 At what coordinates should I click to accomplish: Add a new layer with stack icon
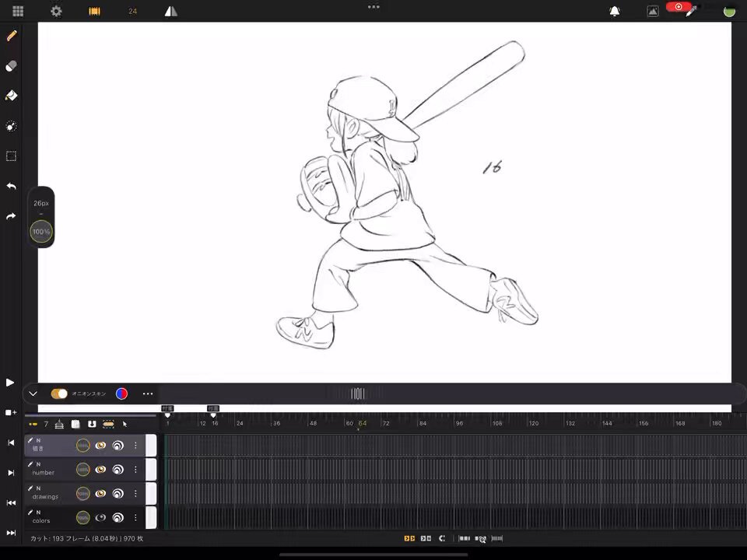[x=59, y=424]
